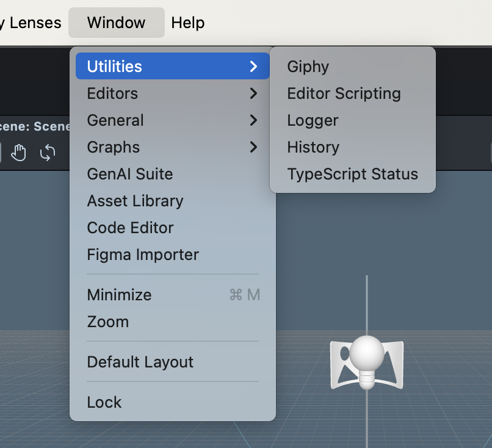The image size is (492, 448).
Task: Open the Editor Scripting utility
Action: (x=344, y=93)
